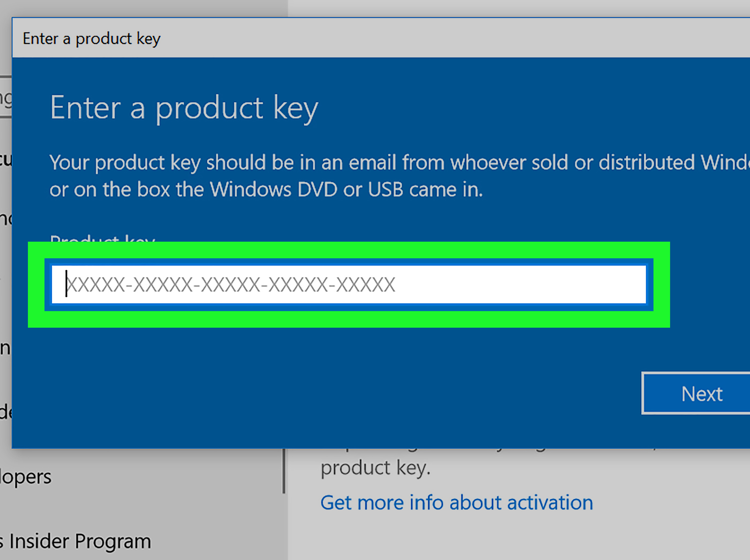The image size is (750, 560).
Task: Click the 'or on the box the Windows DVD' line
Action: (x=266, y=189)
